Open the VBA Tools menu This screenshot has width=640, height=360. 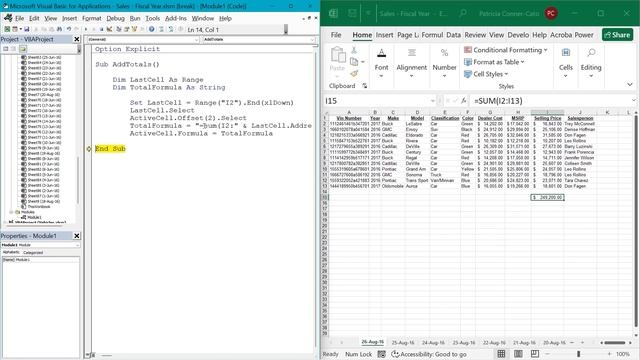[152, 18]
